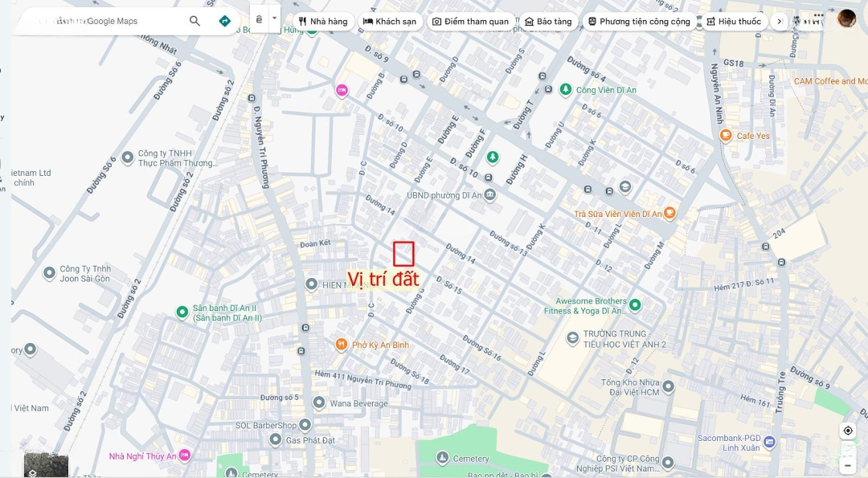Show more category chips with right chevron
This screenshot has height=478, width=868.
point(780,22)
